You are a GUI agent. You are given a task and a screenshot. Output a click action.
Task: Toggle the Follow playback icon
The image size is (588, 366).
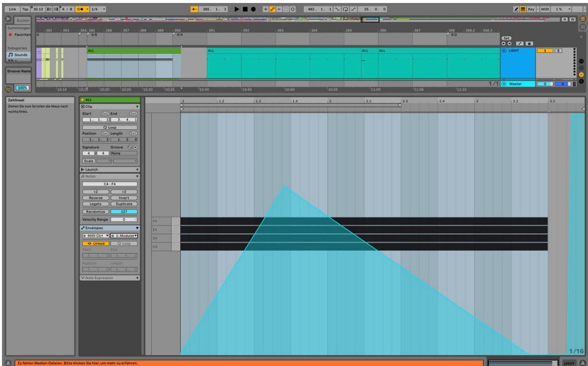tap(194, 9)
